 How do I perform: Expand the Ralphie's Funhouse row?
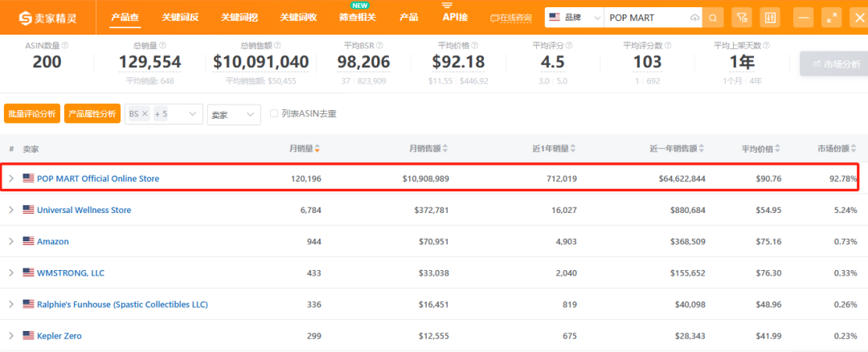coord(11,305)
